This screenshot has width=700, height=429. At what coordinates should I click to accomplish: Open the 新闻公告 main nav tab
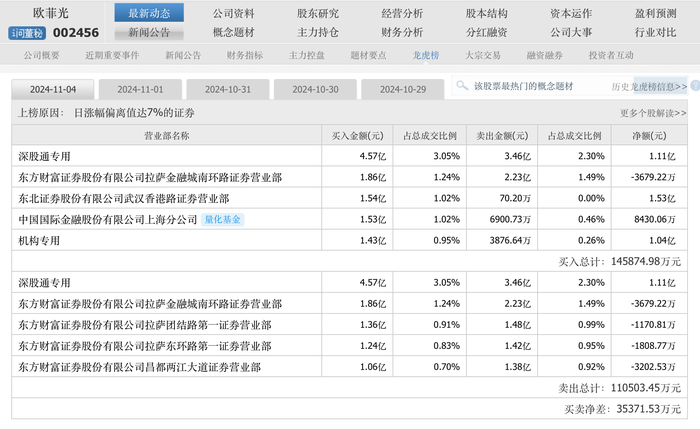[x=149, y=32]
